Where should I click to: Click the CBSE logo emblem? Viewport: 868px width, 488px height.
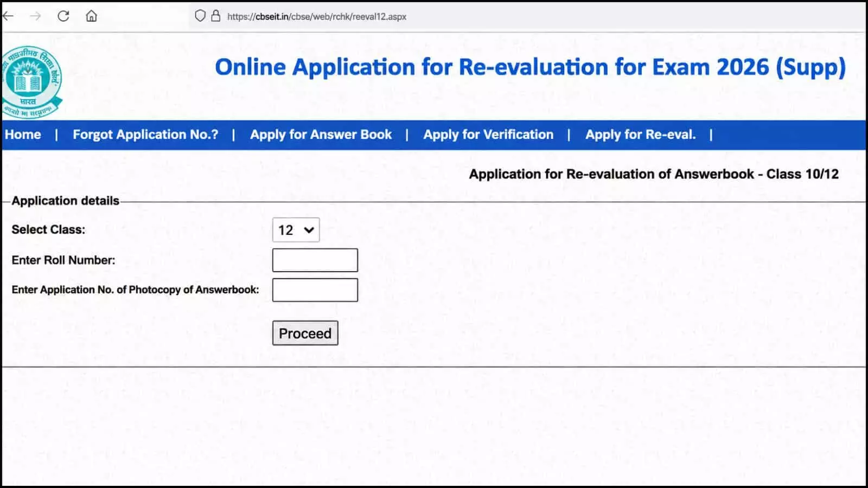coord(31,82)
